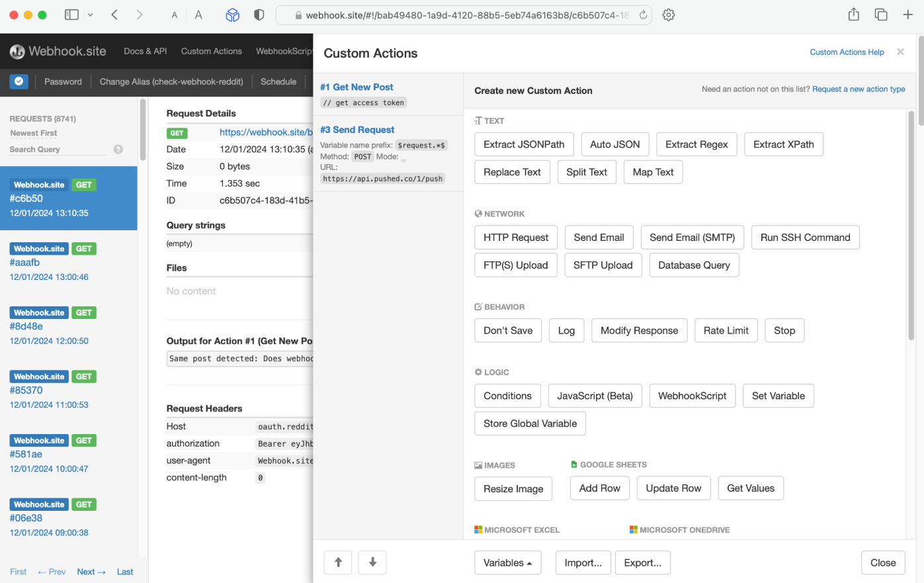Open the Password option

tap(63, 81)
